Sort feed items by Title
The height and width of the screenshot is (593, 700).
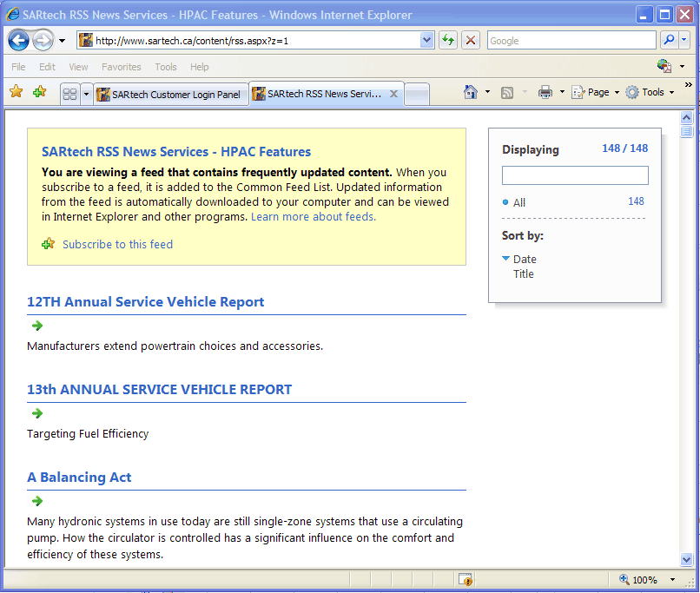[523, 274]
